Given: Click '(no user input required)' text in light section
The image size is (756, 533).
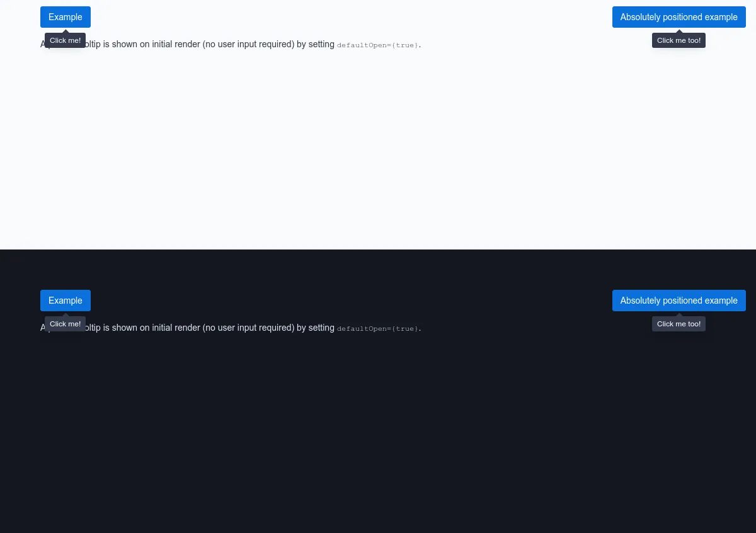Looking at the screenshot, I should (x=248, y=45).
